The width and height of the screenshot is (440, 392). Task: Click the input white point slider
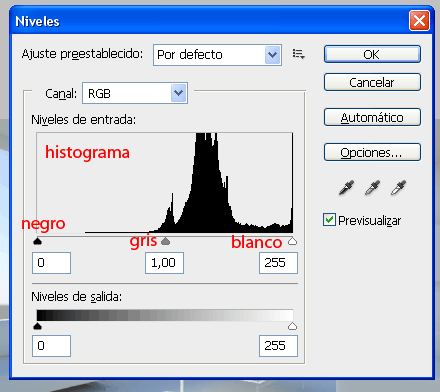point(292,241)
